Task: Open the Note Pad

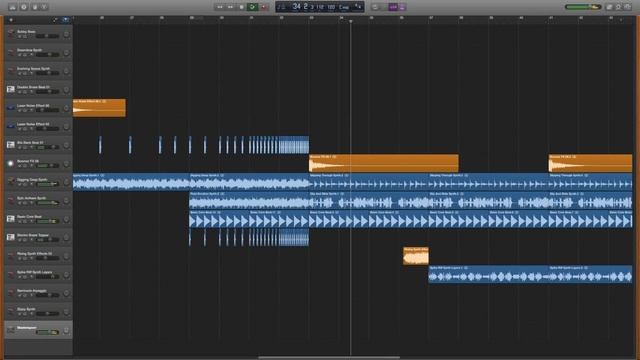Action: pyautogui.click(x=609, y=7)
